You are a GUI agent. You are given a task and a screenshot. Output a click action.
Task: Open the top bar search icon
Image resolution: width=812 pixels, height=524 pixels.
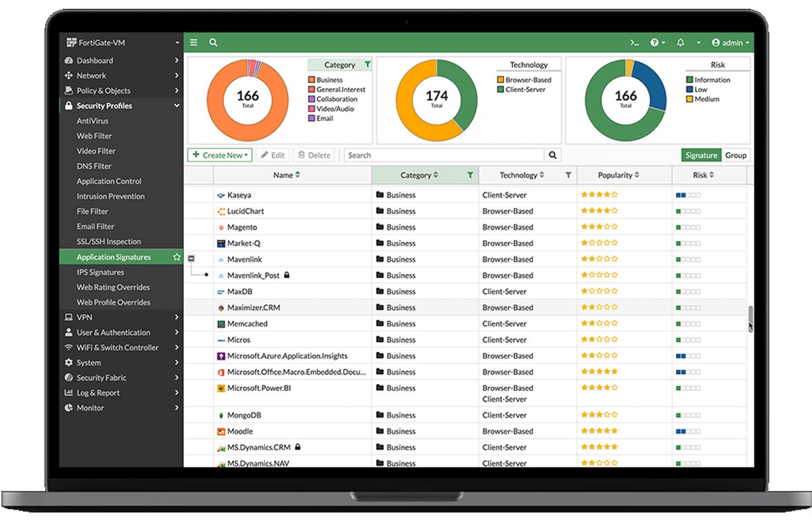click(x=213, y=43)
